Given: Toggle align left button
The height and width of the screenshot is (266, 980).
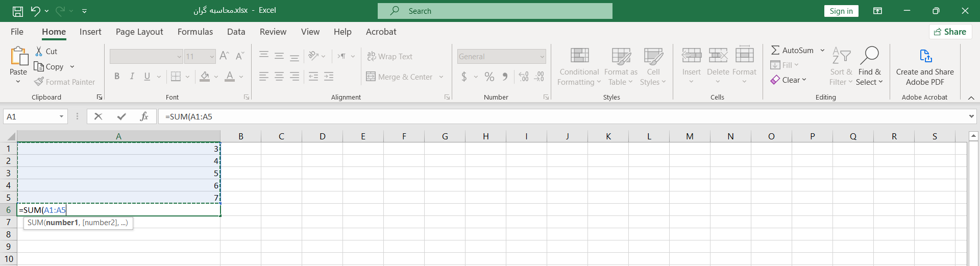Looking at the screenshot, I should [264, 77].
